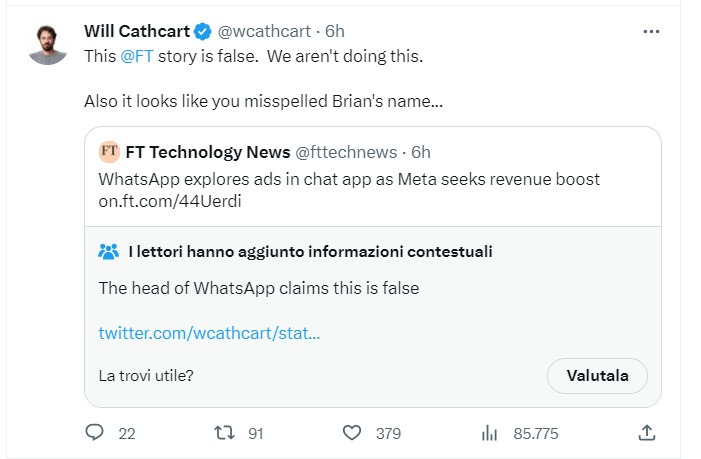Click Will Cathcart's profile avatar
Screen dimensions: 701x459
(47, 45)
